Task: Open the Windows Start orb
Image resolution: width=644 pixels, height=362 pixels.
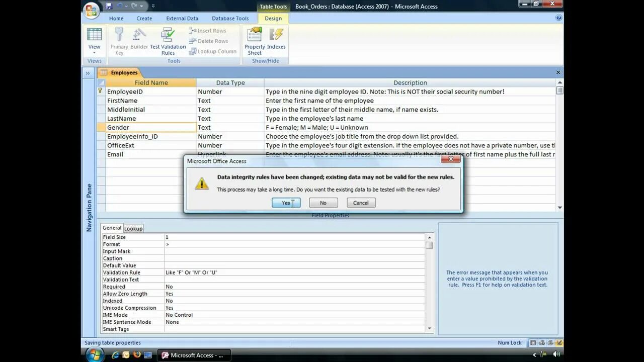Action: click(x=94, y=355)
